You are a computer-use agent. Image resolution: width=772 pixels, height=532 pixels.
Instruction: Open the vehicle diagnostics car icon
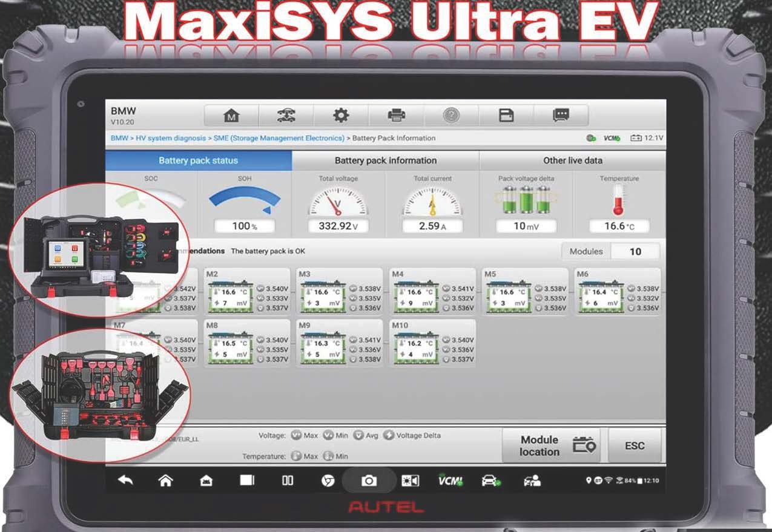(x=490, y=481)
